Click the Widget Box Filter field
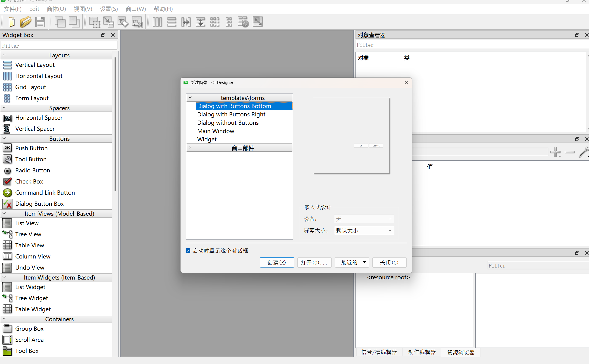This screenshot has height=364, width=589. point(59,46)
